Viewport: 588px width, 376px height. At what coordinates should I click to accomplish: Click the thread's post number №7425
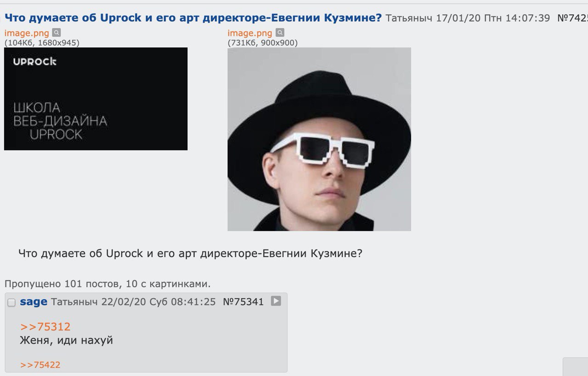pyautogui.click(x=572, y=18)
